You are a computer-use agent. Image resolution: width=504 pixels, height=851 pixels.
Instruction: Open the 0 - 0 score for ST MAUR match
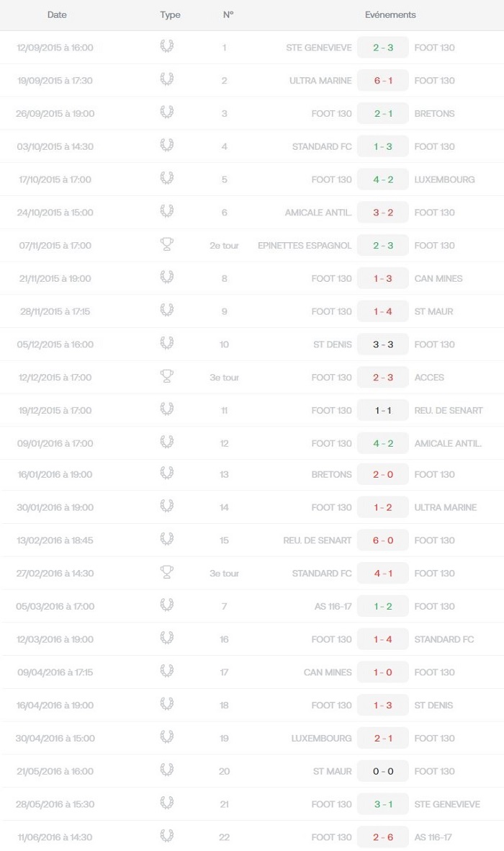(x=383, y=771)
